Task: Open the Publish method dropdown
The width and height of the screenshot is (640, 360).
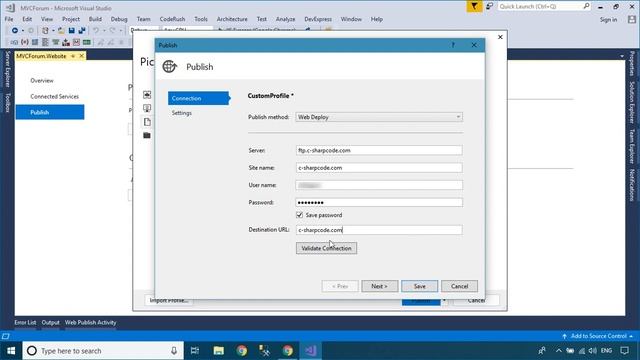Action: [x=379, y=117]
